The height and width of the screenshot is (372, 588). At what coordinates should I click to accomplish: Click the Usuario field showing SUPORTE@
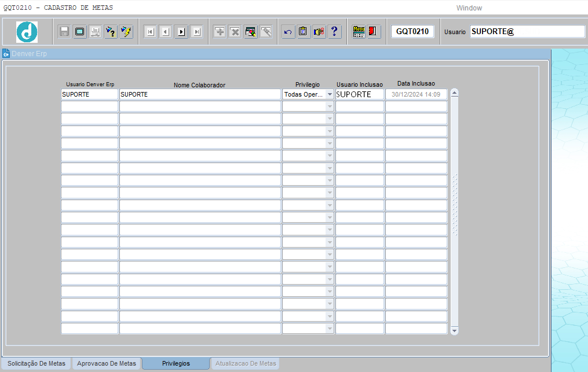click(x=527, y=31)
